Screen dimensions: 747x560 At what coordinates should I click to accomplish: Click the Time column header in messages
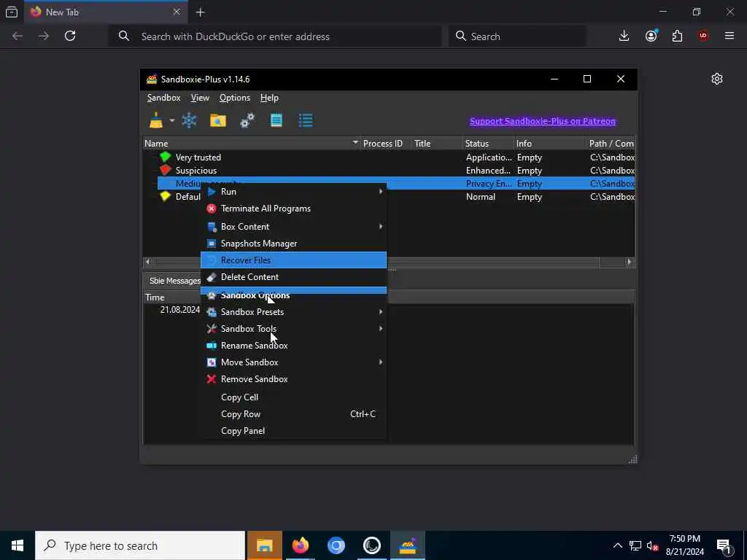tap(172, 297)
